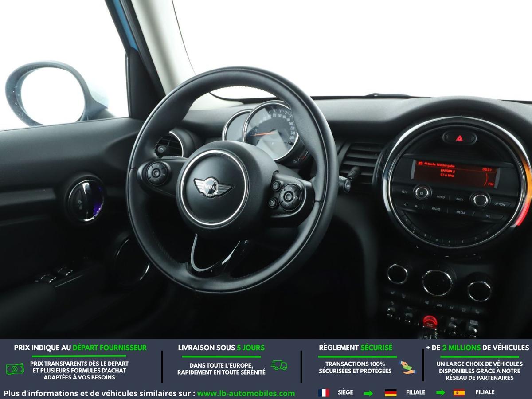Click the "PRIX INDIQUE AU DÉPART FOURNISSEUR" heading

coord(80,348)
